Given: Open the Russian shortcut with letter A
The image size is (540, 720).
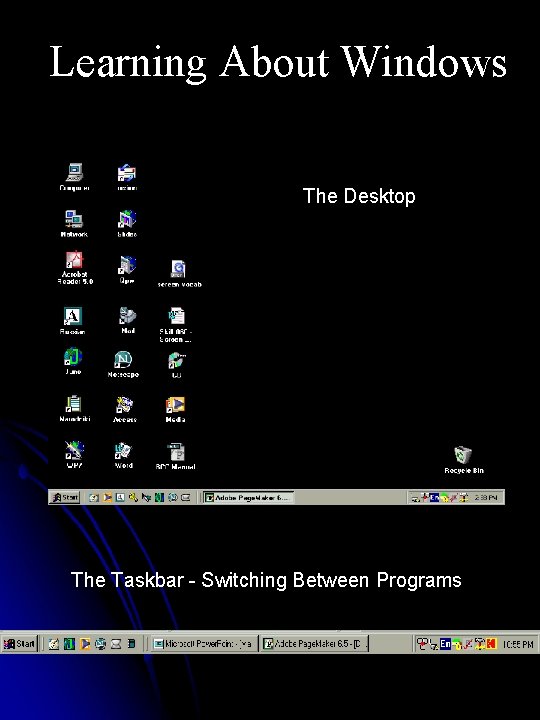Looking at the screenshot, I should coord(73,321).
